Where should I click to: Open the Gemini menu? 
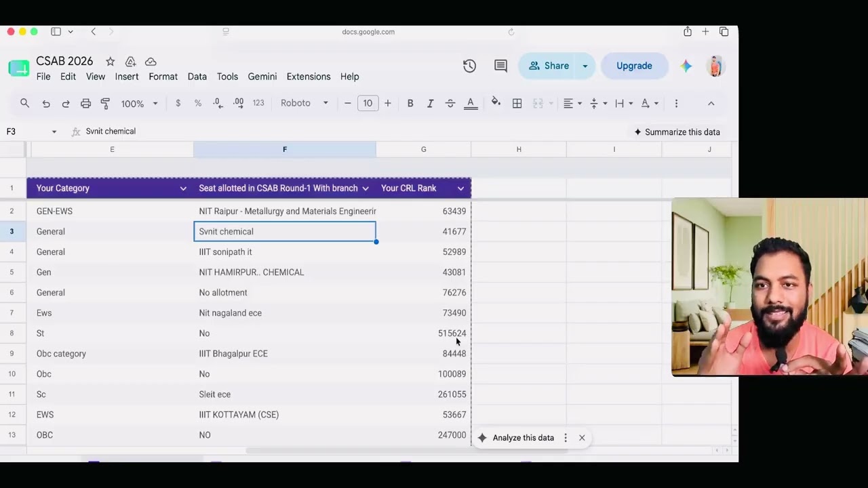[262, 77]
